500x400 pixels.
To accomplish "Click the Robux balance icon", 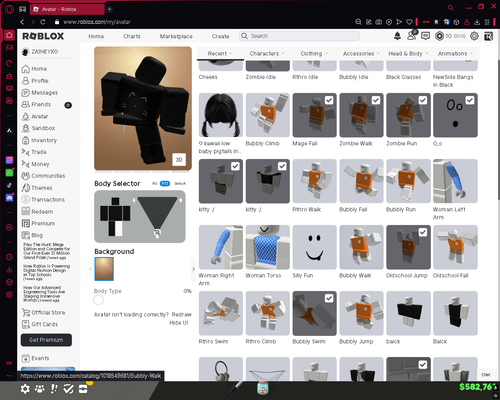I will 440,36.
